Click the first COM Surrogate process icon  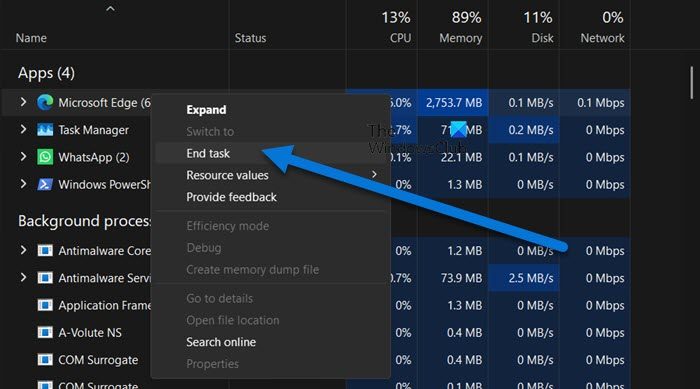[45, 360]
